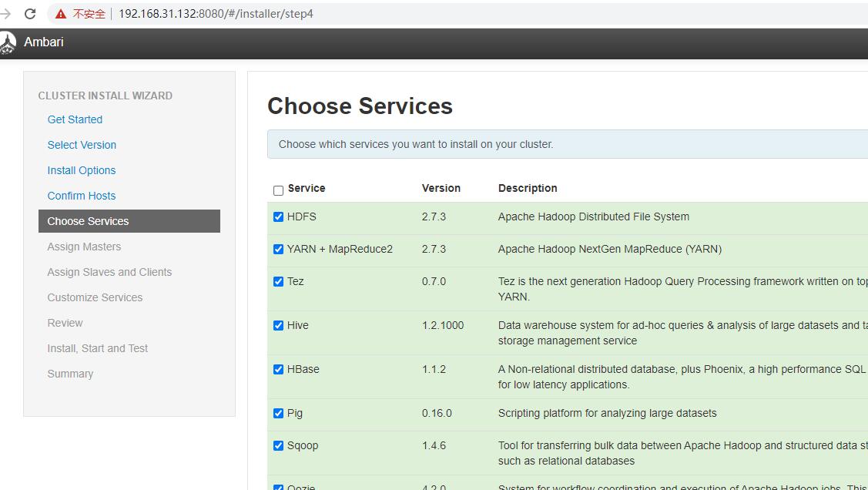Click the "CLUSTER INSTALL WIZARD" sidebar title
The height and width of the screenshot is (490, 868).
pyautogui.click(x=106, y=96)
